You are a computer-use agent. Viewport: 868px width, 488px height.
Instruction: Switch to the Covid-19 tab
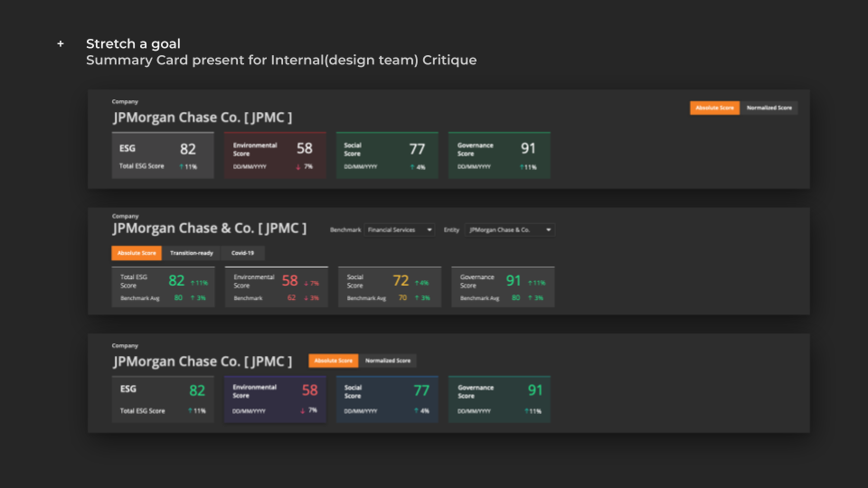(x=242, y=253)
